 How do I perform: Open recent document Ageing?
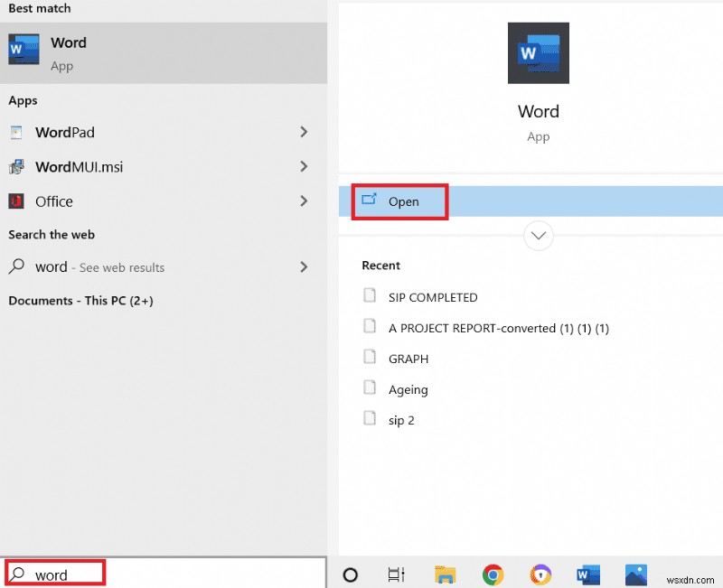coord(408,390)
